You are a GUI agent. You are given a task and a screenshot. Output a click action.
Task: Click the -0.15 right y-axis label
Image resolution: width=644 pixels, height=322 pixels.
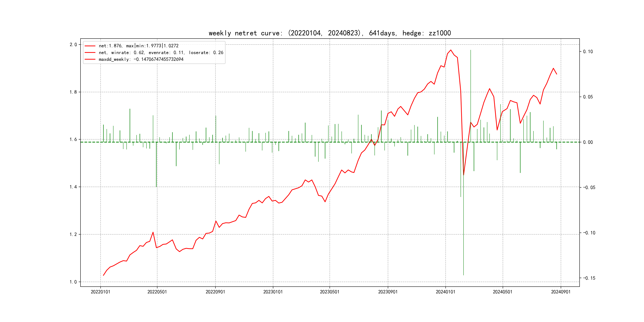coord(589,278)
